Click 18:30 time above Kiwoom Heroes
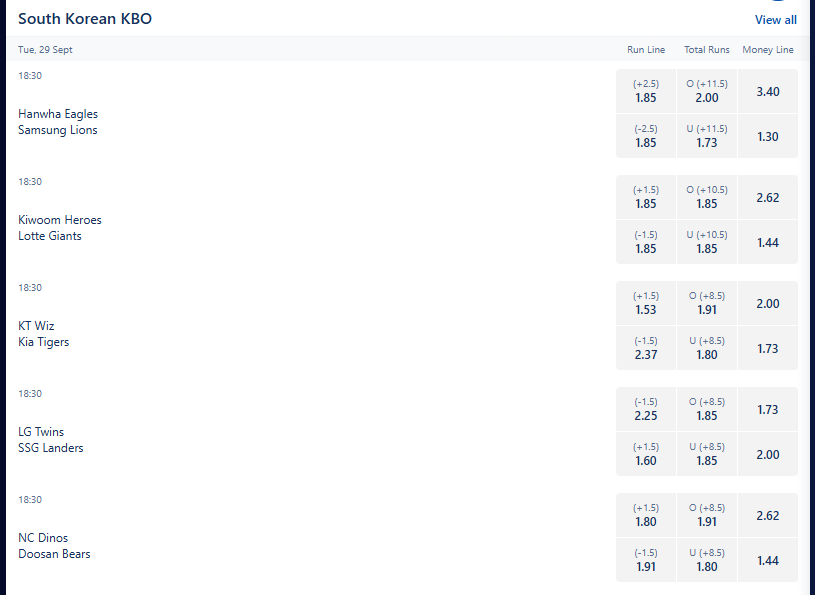 30,182
